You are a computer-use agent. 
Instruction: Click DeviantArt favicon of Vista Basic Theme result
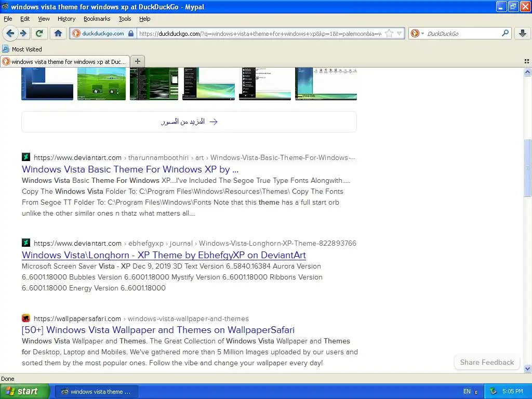tap(26, 157)
